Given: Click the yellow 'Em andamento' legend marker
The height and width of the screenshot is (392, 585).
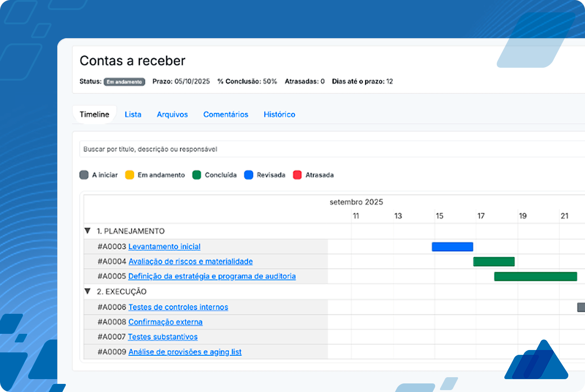Looking at the screenshot, I should pyautogui.click(x=129, y=175).
